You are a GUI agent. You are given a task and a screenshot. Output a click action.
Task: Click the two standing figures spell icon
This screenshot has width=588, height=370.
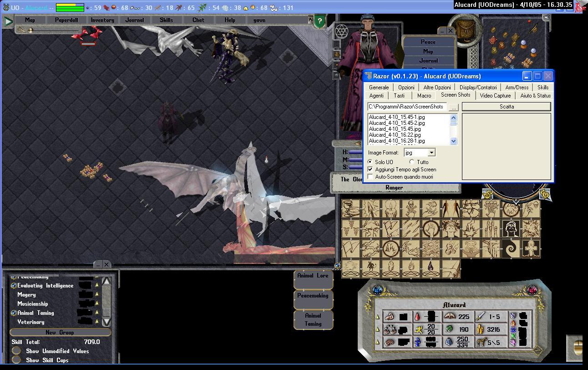click(451, 209)
